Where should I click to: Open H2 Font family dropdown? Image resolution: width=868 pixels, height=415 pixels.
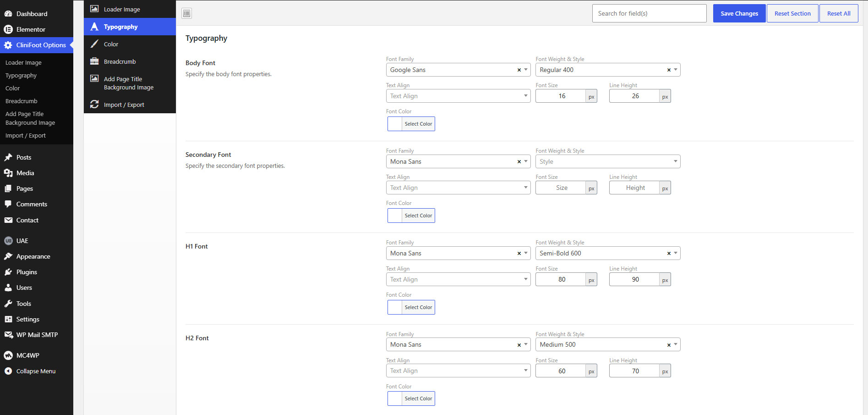coord(458,344)
